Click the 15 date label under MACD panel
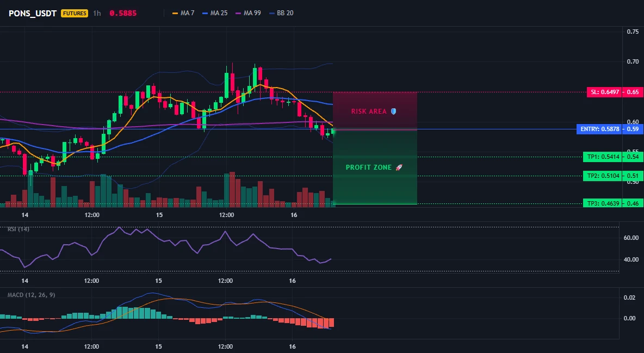The width and height of the screenshot is (644, 353). (x=158, y=346)
